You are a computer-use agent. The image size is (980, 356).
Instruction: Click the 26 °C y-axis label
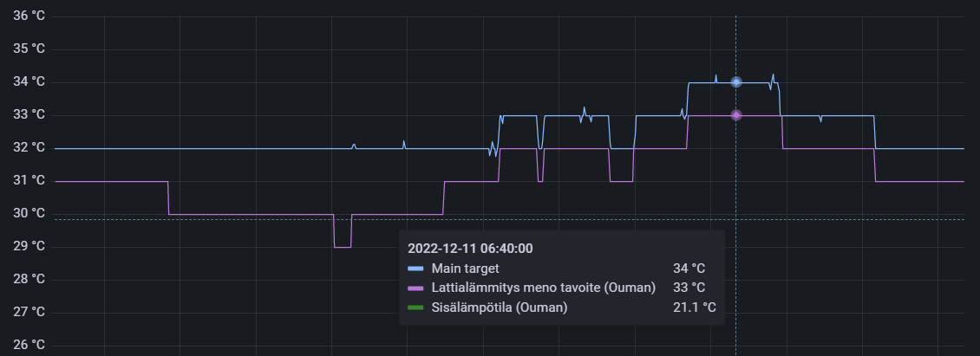tap(29, 346)
